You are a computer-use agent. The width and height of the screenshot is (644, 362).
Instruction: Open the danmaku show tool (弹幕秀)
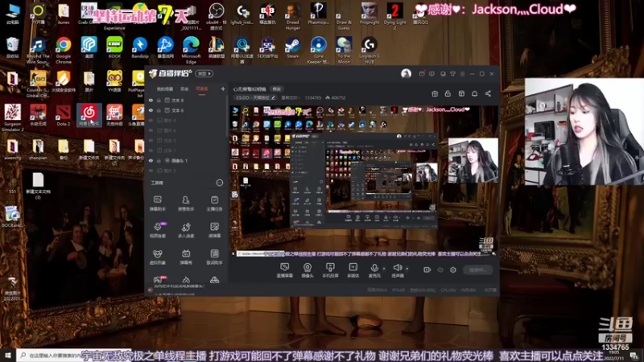point(186,257)
